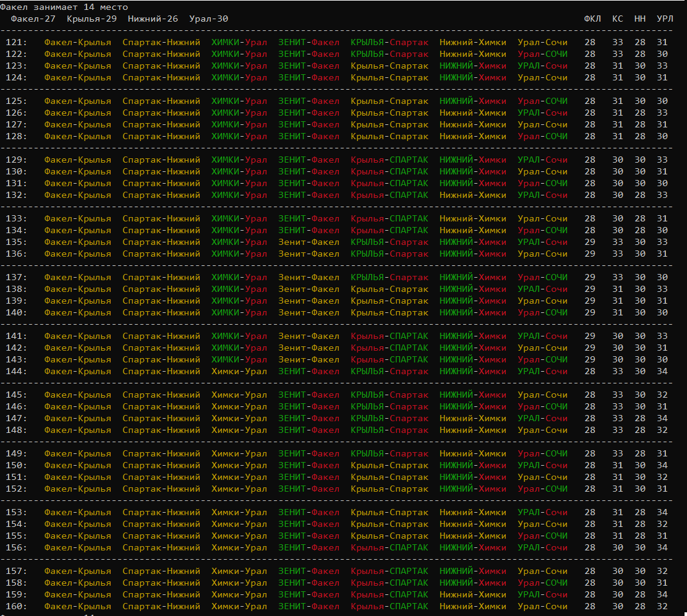687x616 pixels.
Task: Select "КРЫЛЬЯ-Спартак" in row 121
Action: 390,43
